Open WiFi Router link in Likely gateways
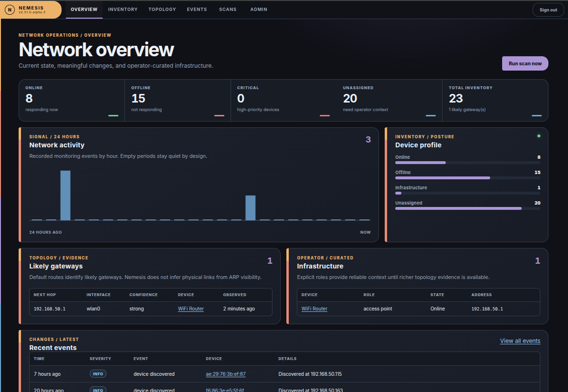The height and width of the screenshot is (392, 568). click(x=190, y=309)
